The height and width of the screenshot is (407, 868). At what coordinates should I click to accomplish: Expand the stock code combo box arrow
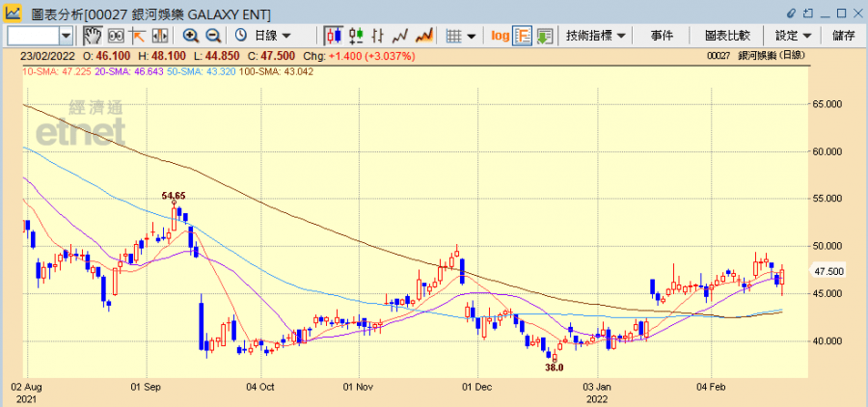pos(66,36)
